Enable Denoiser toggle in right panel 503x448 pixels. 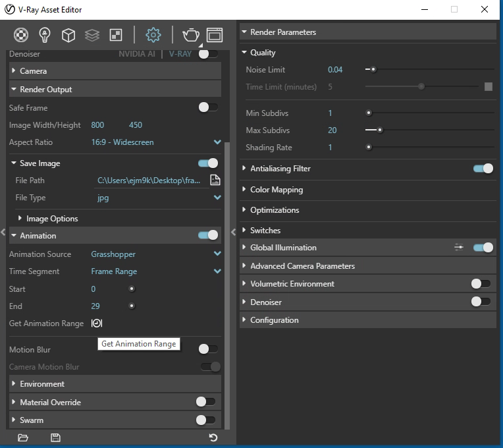point(481,302)
